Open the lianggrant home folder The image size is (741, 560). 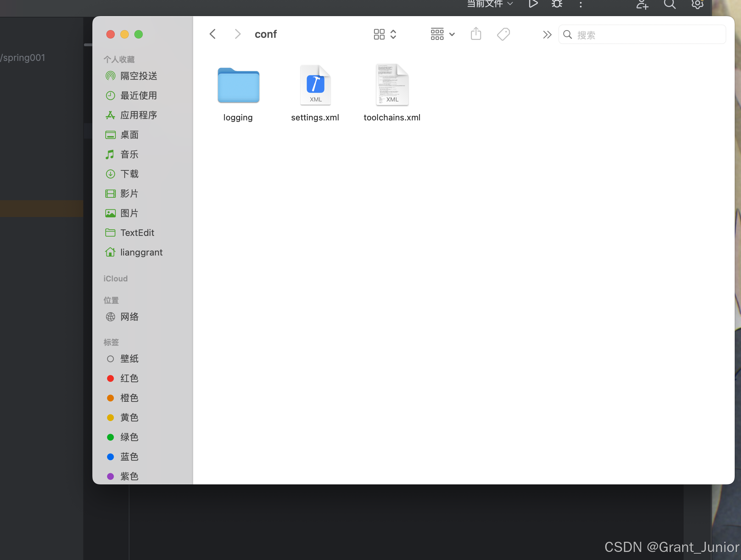[x=141, y=252]
